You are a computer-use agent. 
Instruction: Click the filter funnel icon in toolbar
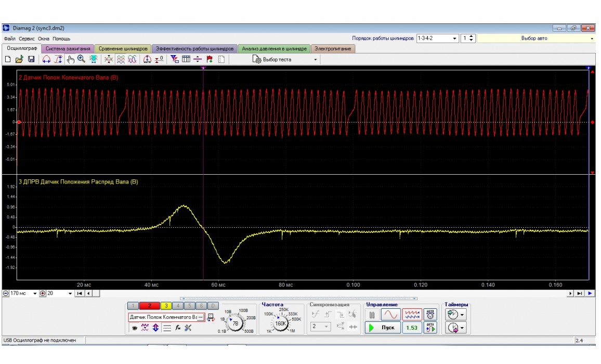point(174,60)
